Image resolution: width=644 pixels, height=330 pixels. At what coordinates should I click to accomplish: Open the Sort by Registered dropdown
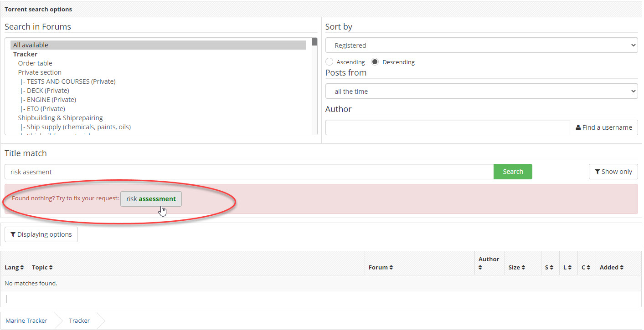[481, 46]
